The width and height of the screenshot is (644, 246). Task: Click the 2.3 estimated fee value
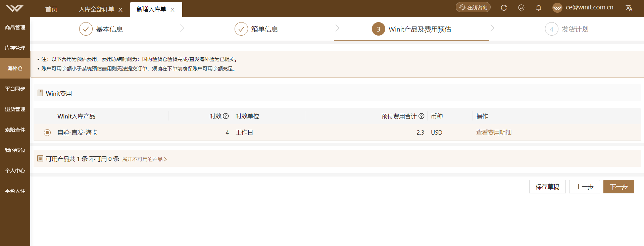(420, 133)
